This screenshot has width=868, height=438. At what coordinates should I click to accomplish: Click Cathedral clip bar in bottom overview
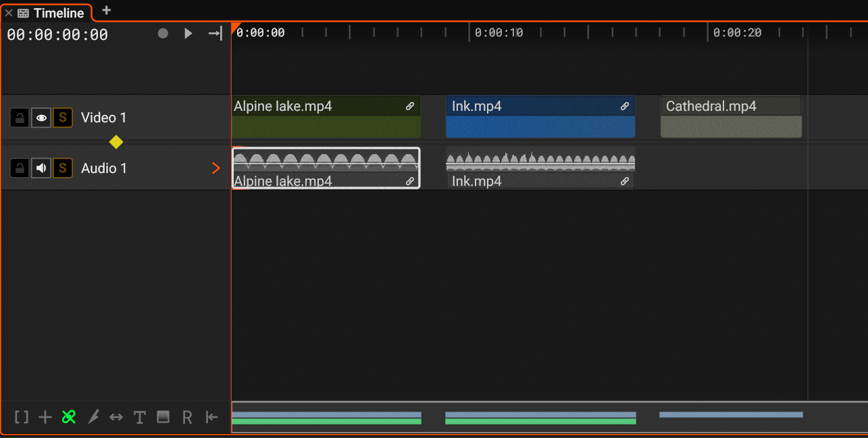pyautogui.click(x=731, y=414)
